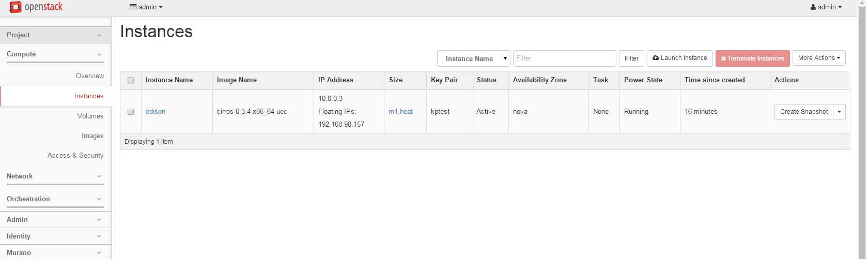Screen dimensions: 868x269
Task: Expand the row actions caret next to Create Snapshot
Action: [839, 112]
